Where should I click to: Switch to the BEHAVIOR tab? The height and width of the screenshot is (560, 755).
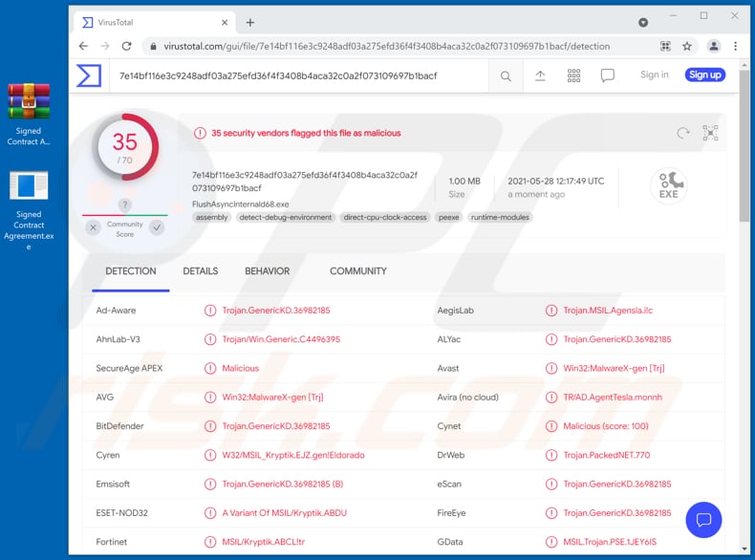[x=268, y=271]
